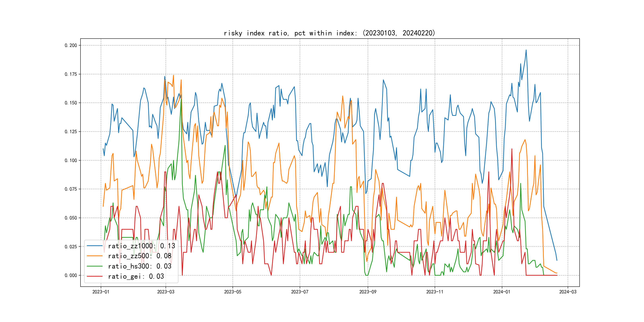Image resolution: width=644 pixels, height=322 pixels.
Task: Click the chart title text
Action: tap(329, 33)
